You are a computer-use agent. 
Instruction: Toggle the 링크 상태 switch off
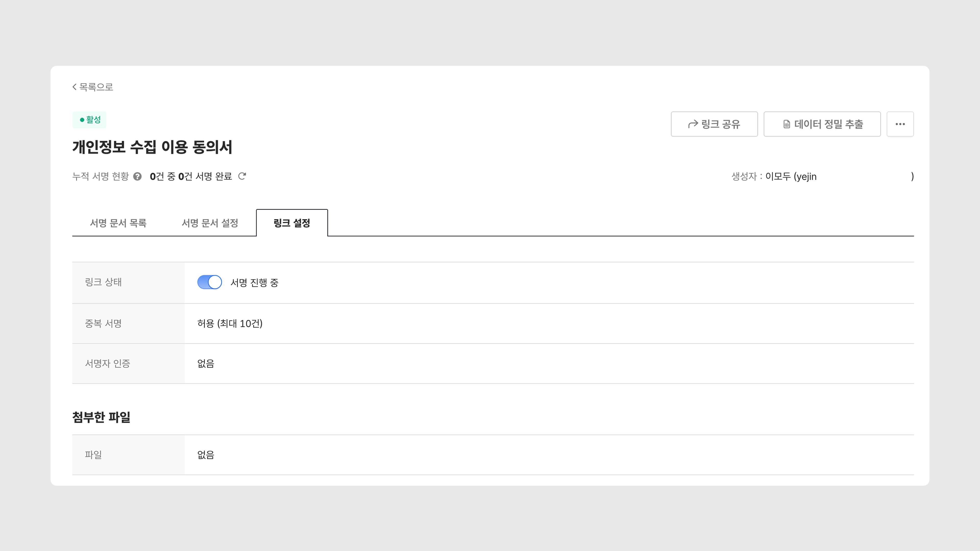[x=209, y=282]
